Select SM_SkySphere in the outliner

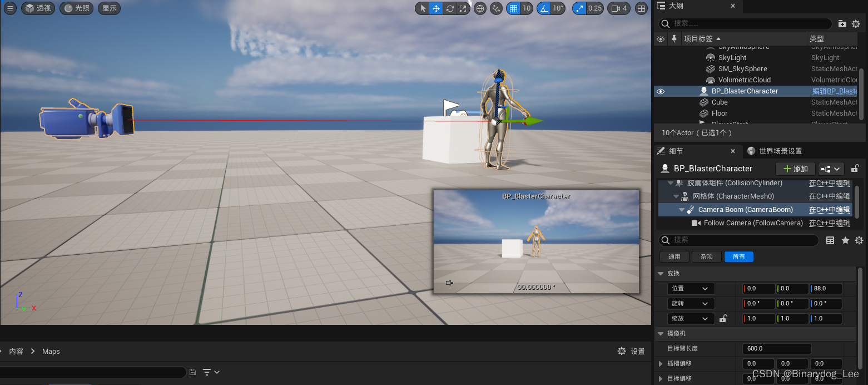(x=742, y=69)
